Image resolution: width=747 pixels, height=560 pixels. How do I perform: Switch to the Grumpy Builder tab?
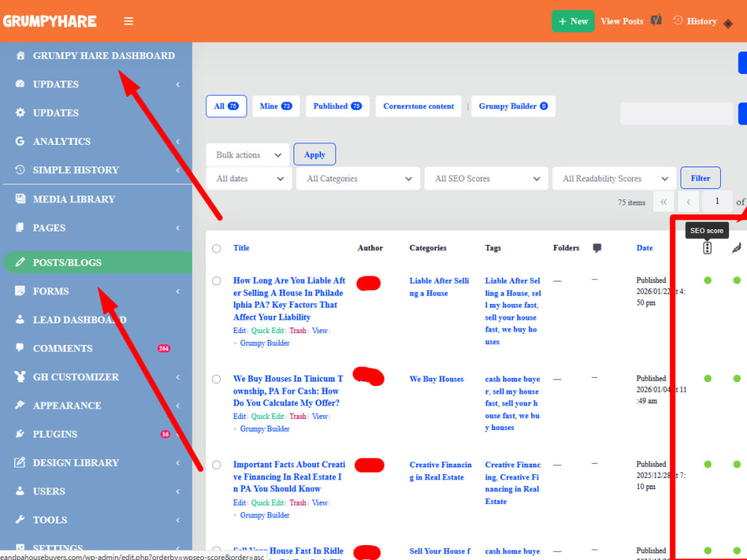[513, 106]
